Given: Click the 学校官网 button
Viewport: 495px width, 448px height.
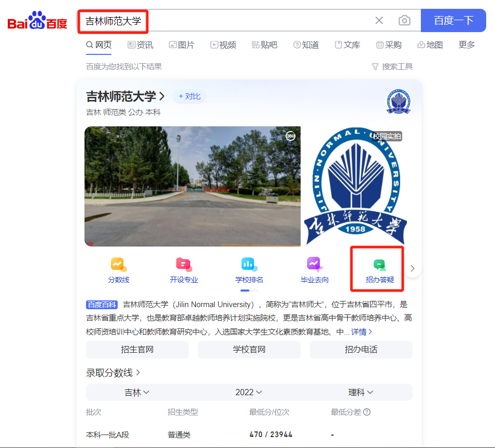Looking at the screenshot, I should tap(249, 350).
